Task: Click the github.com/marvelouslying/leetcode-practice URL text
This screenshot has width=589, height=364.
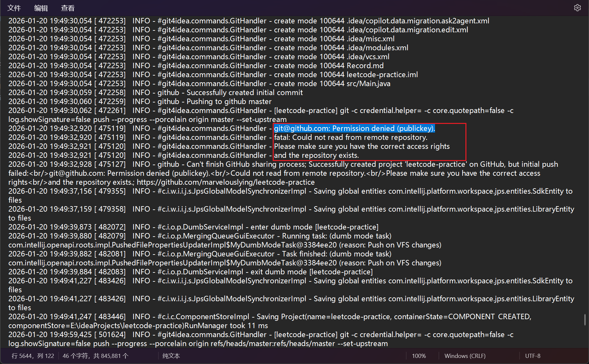Action: point(226,182)
